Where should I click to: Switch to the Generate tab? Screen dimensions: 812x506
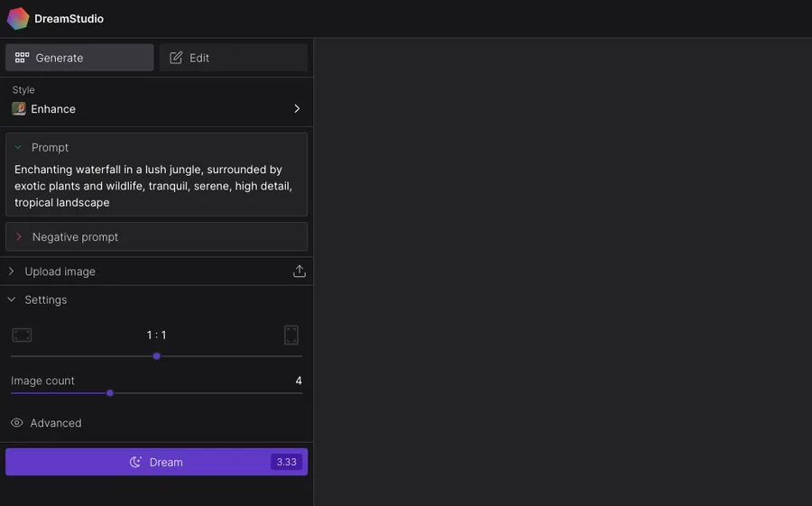(79, 58)
